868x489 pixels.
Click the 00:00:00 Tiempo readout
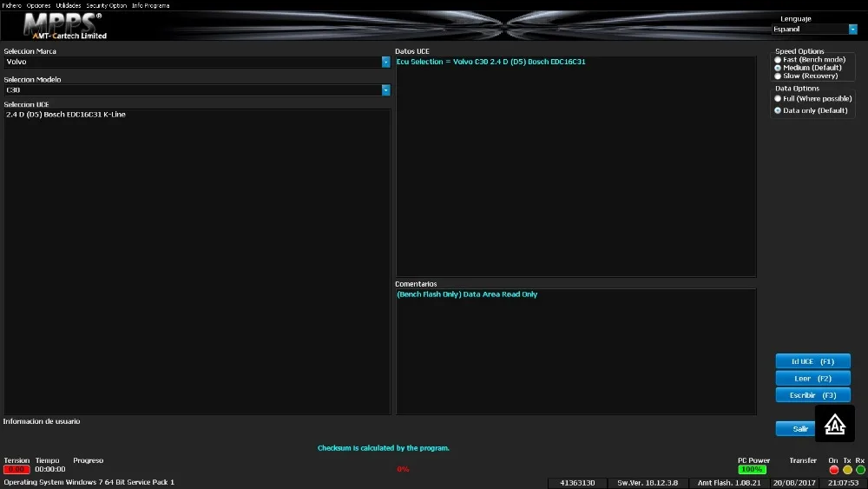(x=49, y=469)
